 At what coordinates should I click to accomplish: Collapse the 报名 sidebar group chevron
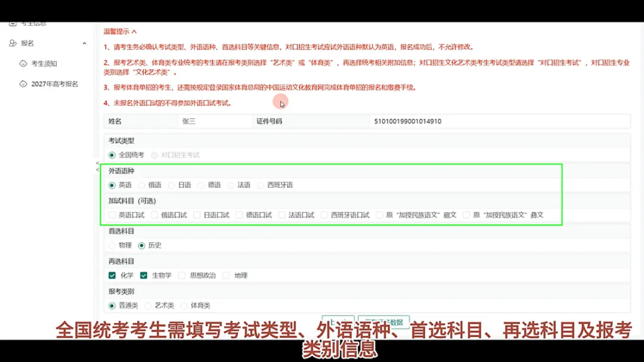click(x=84, y=43)
